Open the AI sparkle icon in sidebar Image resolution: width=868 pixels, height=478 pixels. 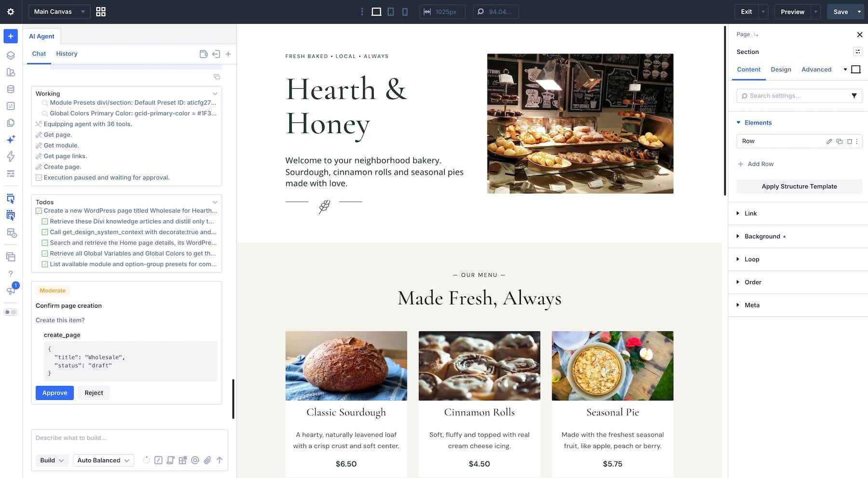point(11,139)
